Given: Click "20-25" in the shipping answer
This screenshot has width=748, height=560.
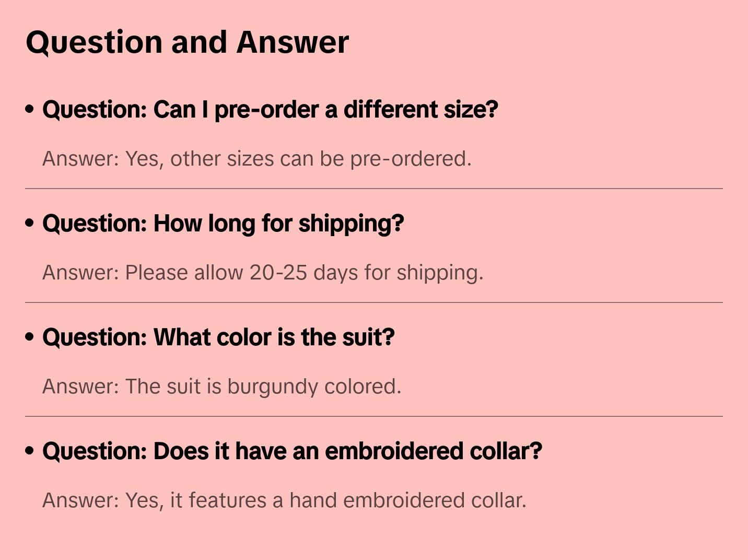Looking at the screenshot, I should 278,273.
